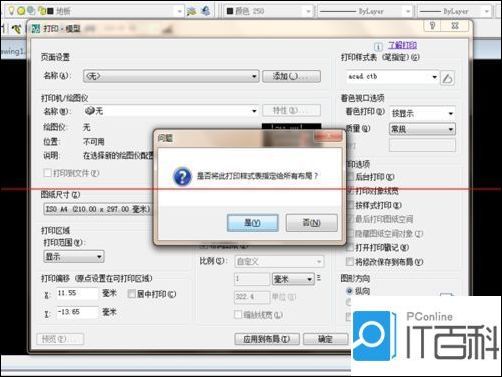Toggle the 后台打印 checkbox

[x=350, y=177]
